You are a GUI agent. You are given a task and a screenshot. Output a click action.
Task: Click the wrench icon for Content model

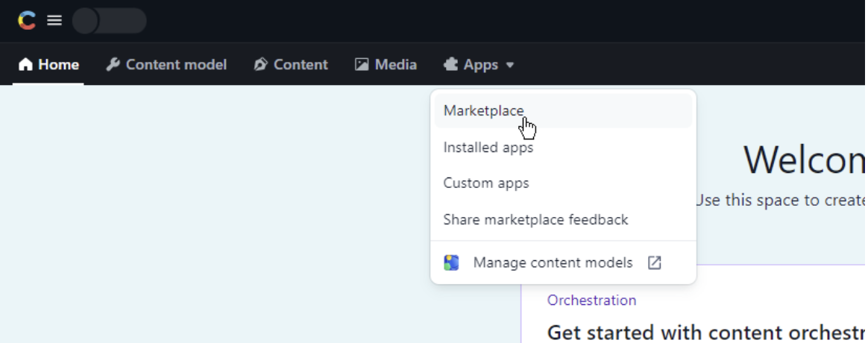point(113,65)
